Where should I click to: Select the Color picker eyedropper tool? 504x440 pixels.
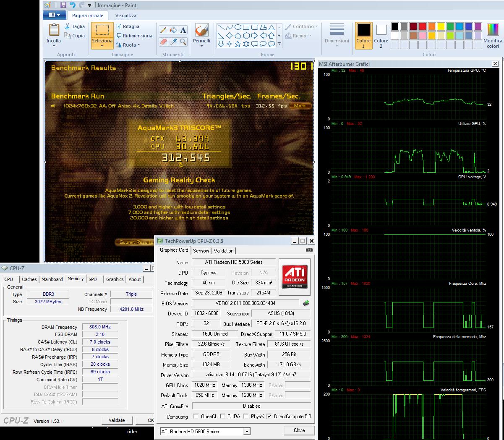point(173,42)
